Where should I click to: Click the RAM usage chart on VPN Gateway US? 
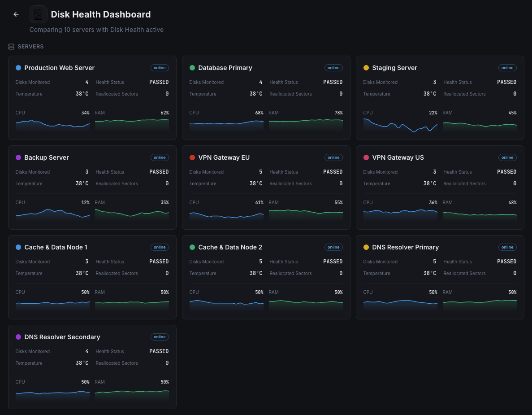pyautogui.click(x=480, y=214)
